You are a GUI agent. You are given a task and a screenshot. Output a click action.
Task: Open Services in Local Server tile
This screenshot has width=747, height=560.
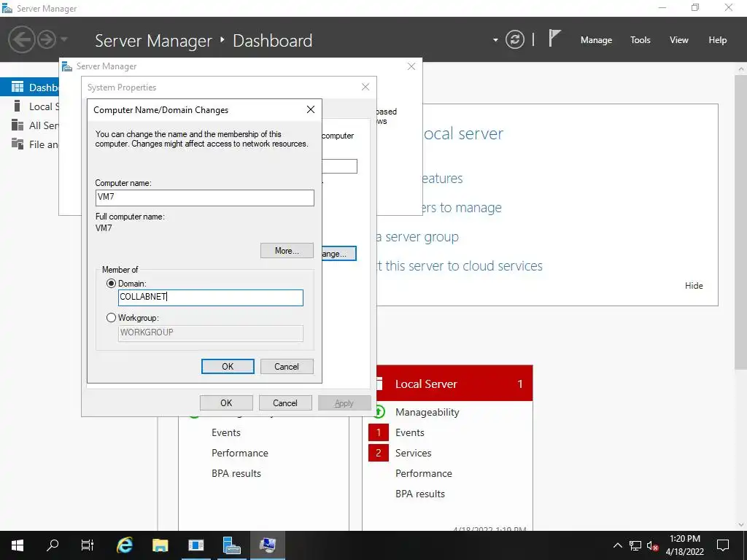click(x=414, y=453)
